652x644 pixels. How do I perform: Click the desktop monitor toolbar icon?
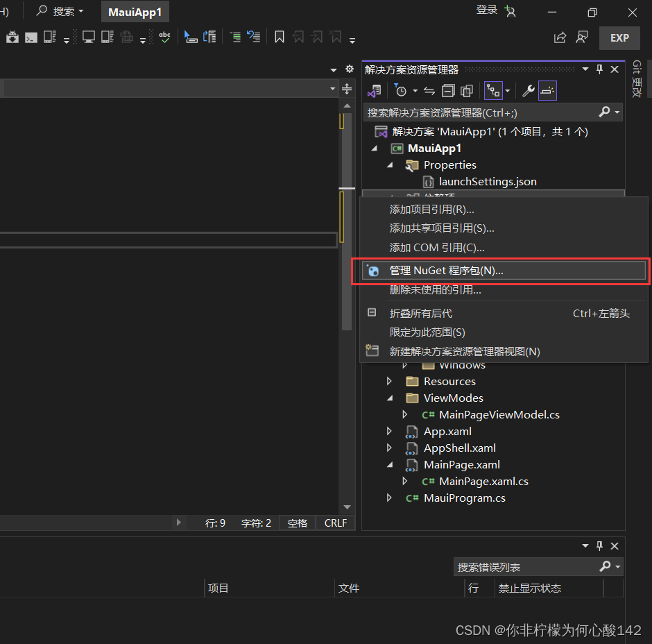click(89, 37)
